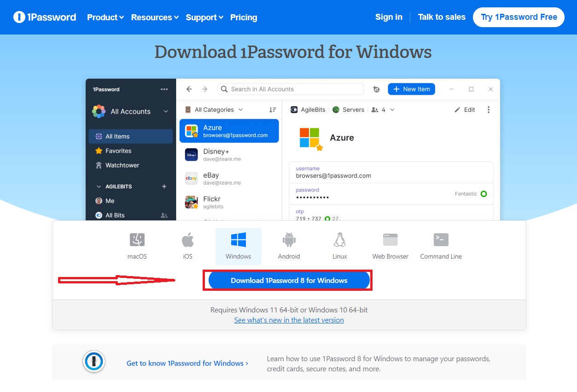Click the back arrow in app toolbar
The image size is (577, 392).
(189, 89)
